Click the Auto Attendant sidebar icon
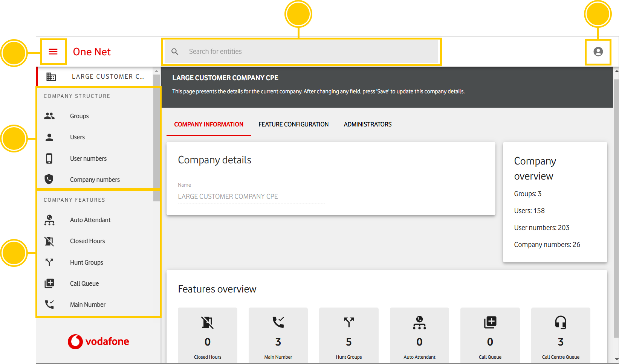The width and height of the screenshot is (619, 364). point(49,220)
